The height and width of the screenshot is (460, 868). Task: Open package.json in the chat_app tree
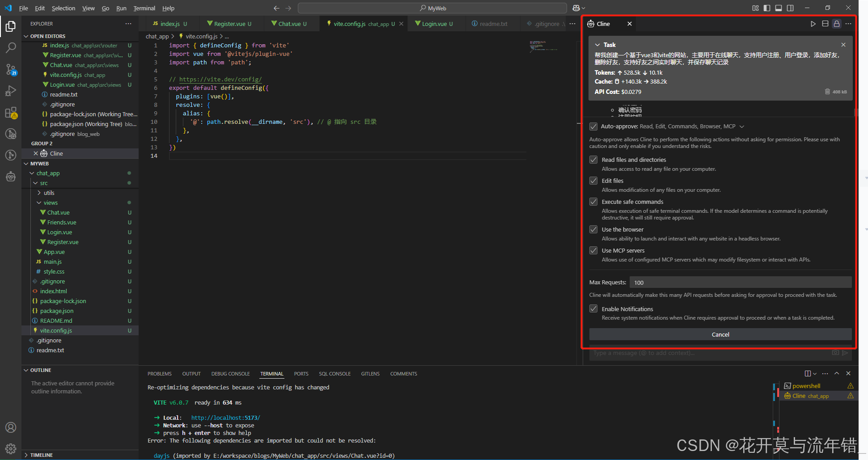pyautogui.click(x=57, y=311)
